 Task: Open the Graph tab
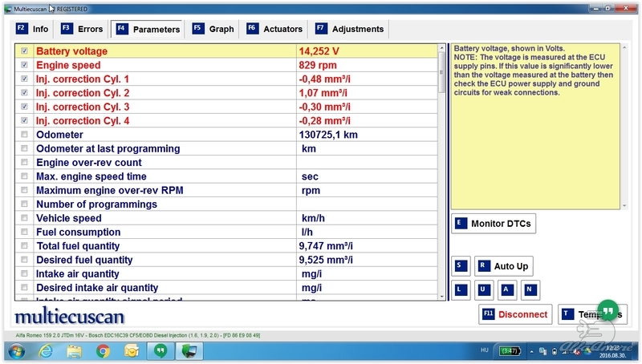coord(213,29)
